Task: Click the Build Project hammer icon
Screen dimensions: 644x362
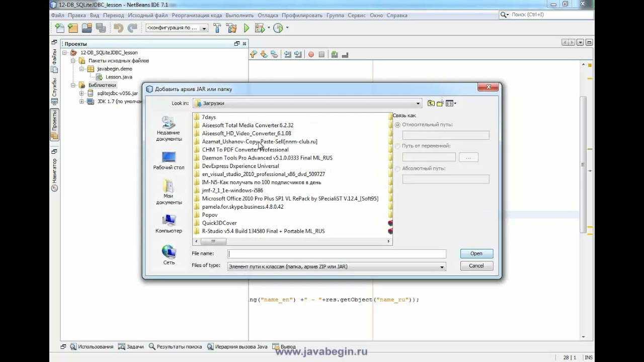Action: tap(217, 28)
